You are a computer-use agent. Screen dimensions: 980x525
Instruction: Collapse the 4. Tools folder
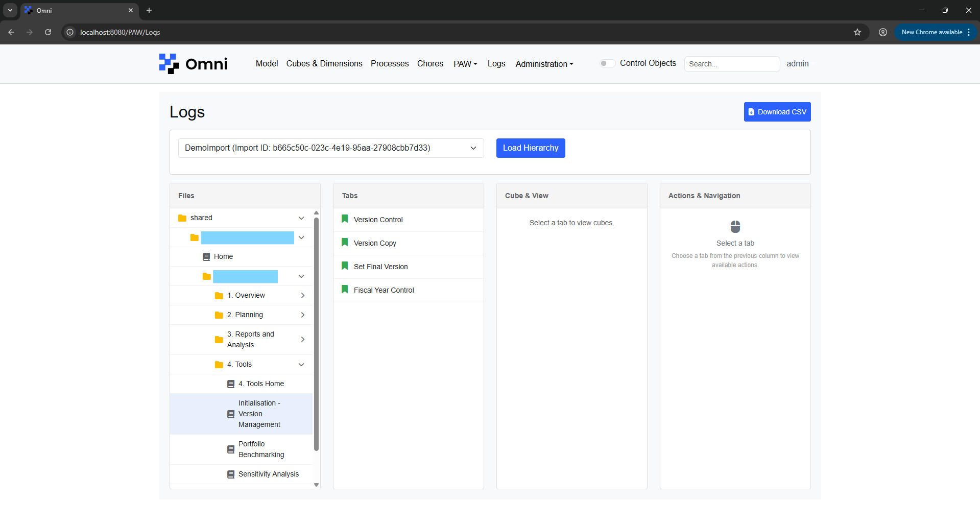(301, 365)
